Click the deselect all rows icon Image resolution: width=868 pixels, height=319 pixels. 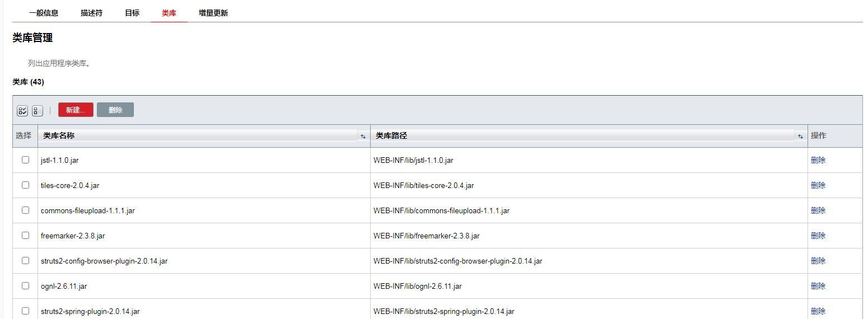(x=37, y=110)
